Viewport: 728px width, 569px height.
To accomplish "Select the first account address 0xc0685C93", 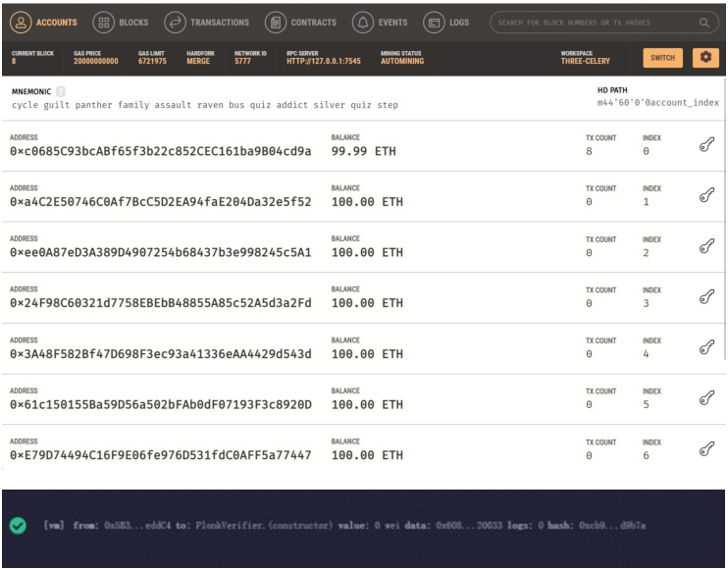I will [160, 151].
